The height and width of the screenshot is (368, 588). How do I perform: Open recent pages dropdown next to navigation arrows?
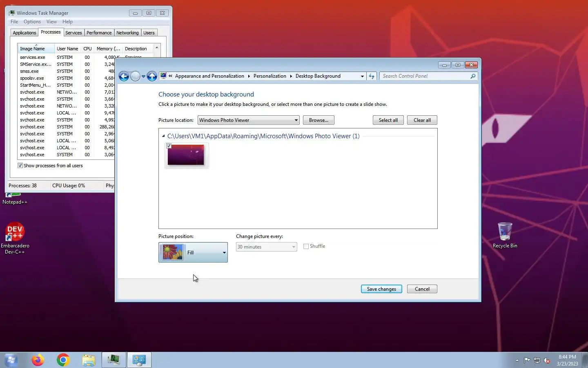tap(143, 76)
